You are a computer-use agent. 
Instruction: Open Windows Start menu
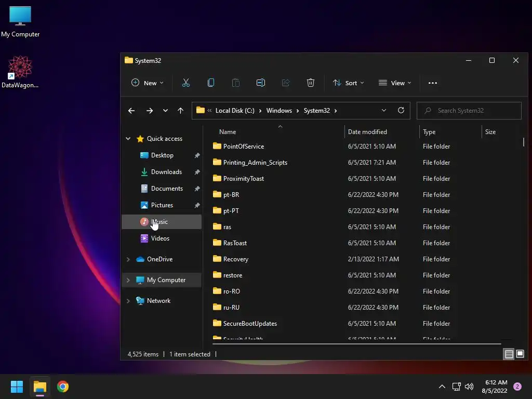coord(17,387)
